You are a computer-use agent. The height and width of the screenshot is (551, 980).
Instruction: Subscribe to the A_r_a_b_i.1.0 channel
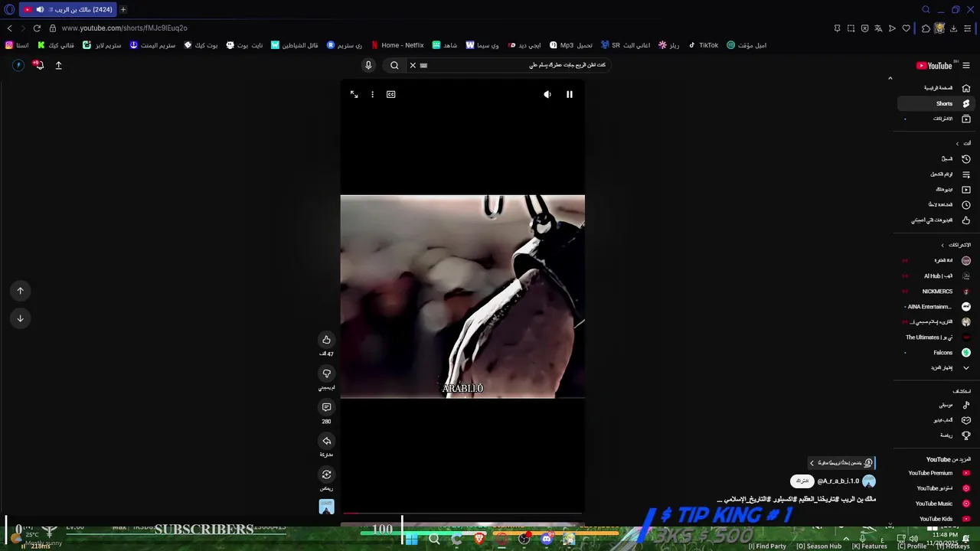tap(802, 481)
